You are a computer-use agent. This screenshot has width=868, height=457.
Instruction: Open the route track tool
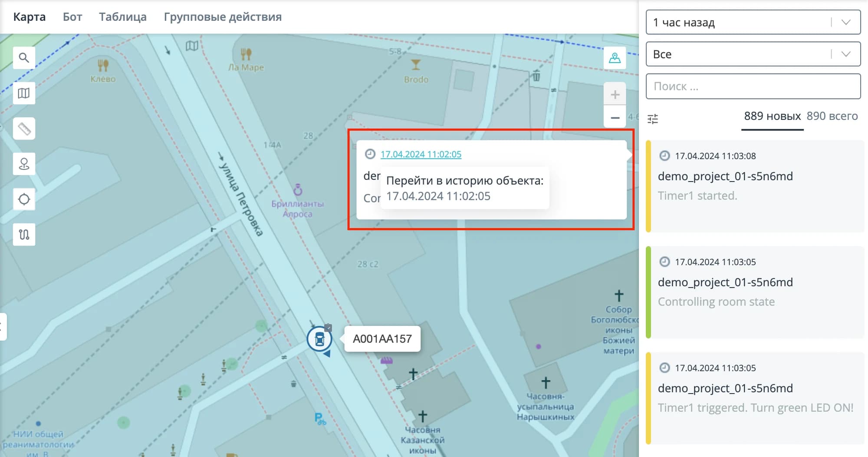tap(24, 235)
